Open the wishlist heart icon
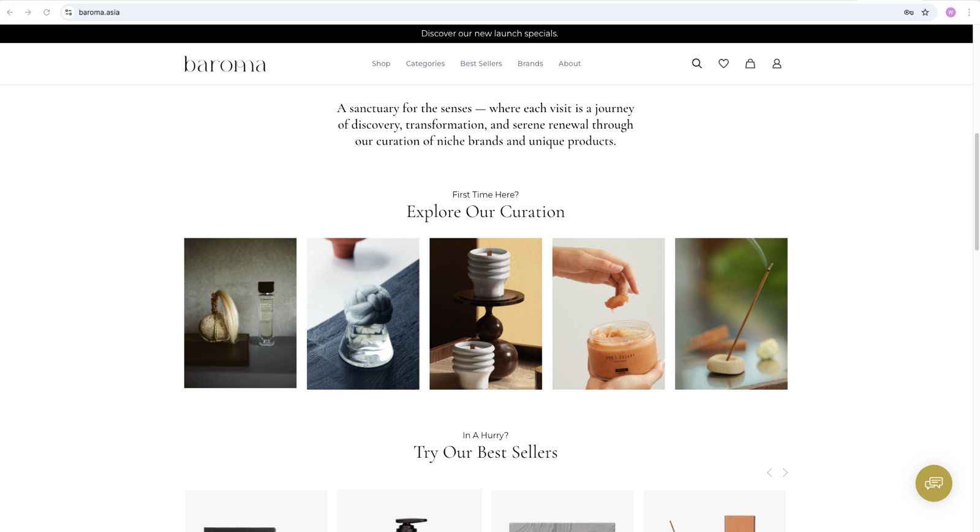This screenshot has width=980, height=532. [x=723, y=63]
